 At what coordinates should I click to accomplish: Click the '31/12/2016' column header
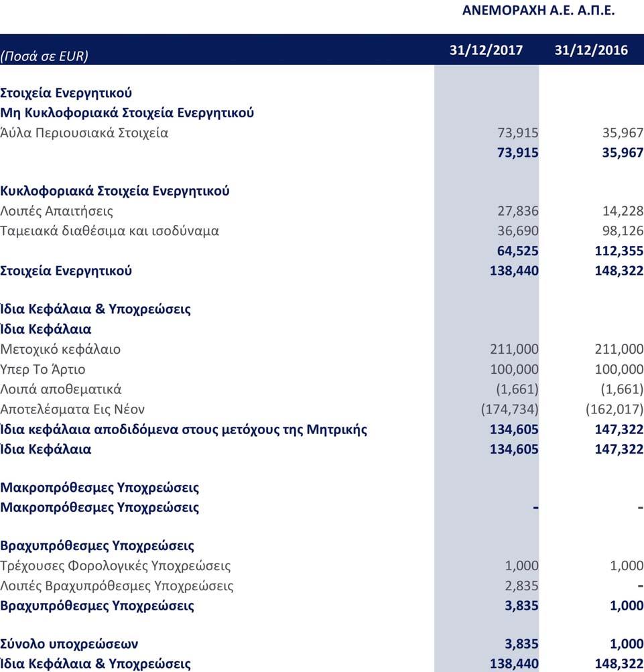[591, 50]
